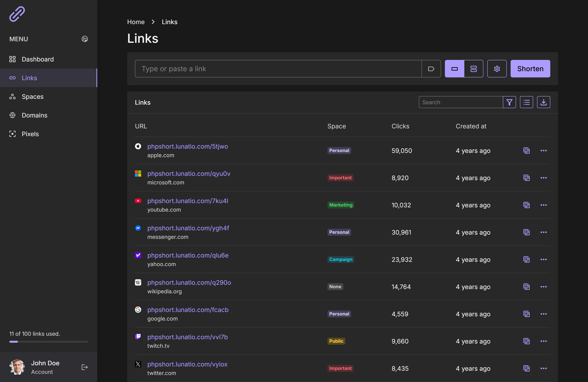Click the space tag icon beside link input
Screen dimensions: 588x382
pyautogui.click(x=431, y=69)
